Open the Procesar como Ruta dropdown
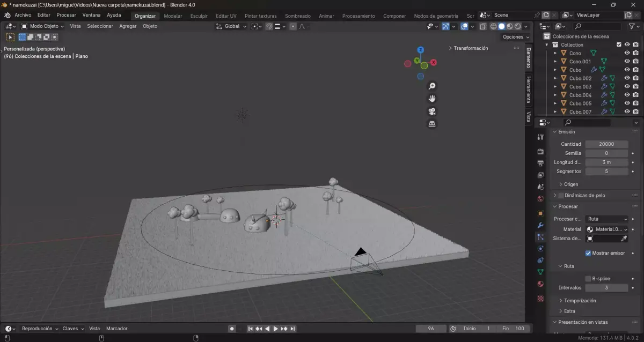 (606, 219)
